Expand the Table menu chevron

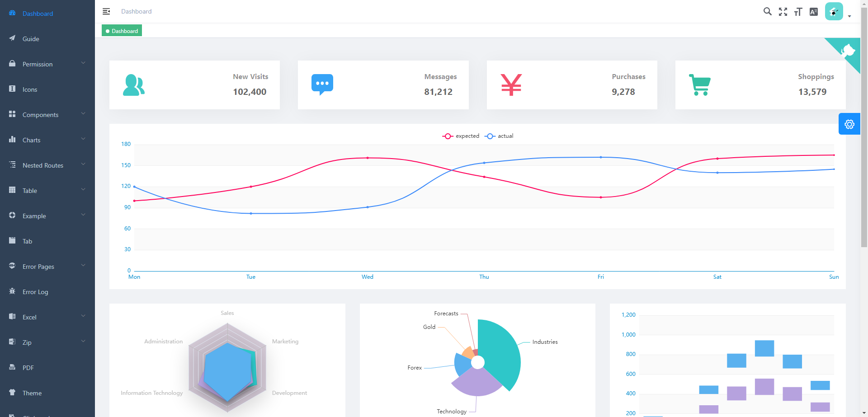(83, 190)
